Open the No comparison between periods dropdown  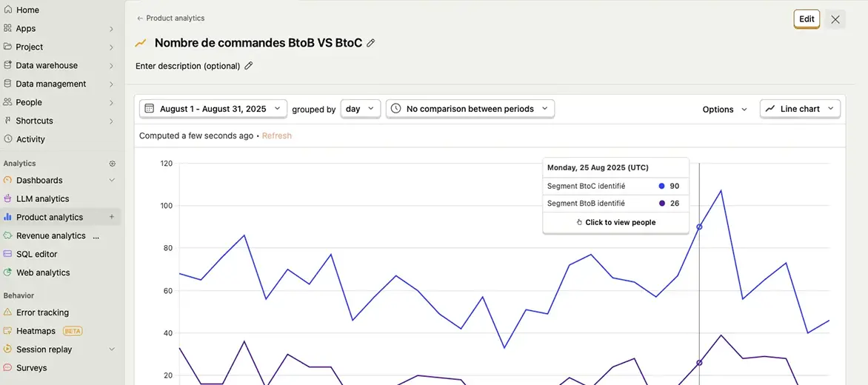click(470, 109)
